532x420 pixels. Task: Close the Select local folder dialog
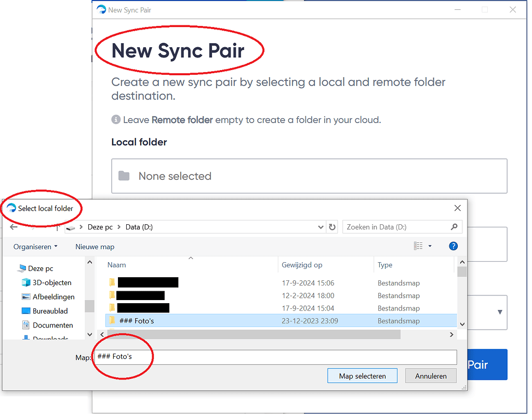457,208
